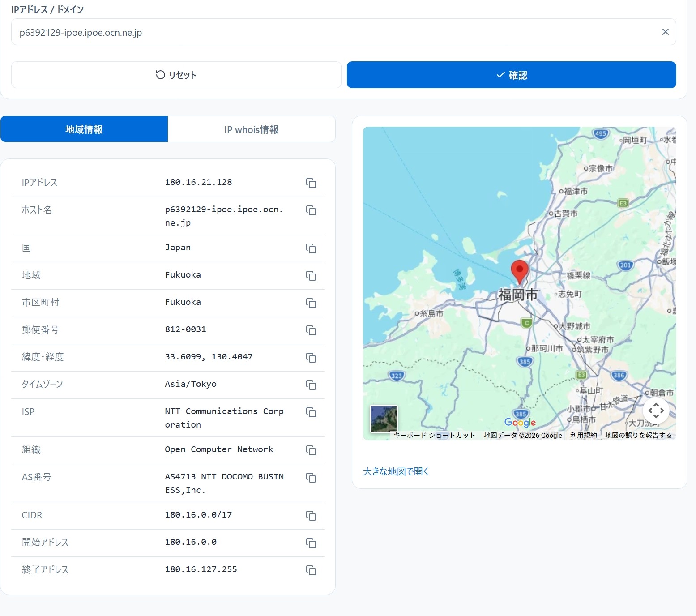696x616 pixels.
Task: Click the start address text 180.16.0.0
Action: tap(191, 542)
